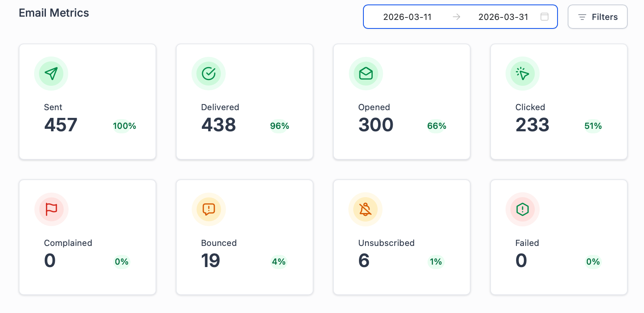The width and height of the screenshot is (644, 313).
Task: Open the calendar date picker icon
Action: pyautogui.click(x=544, y=17)
